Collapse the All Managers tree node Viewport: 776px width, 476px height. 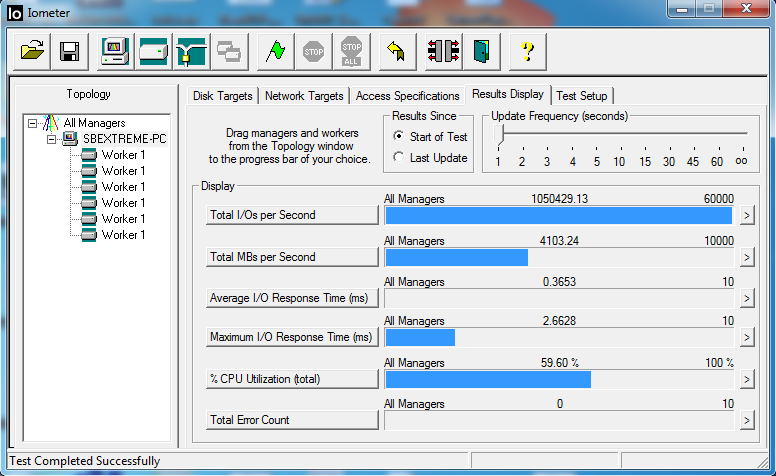pos(32,123)
